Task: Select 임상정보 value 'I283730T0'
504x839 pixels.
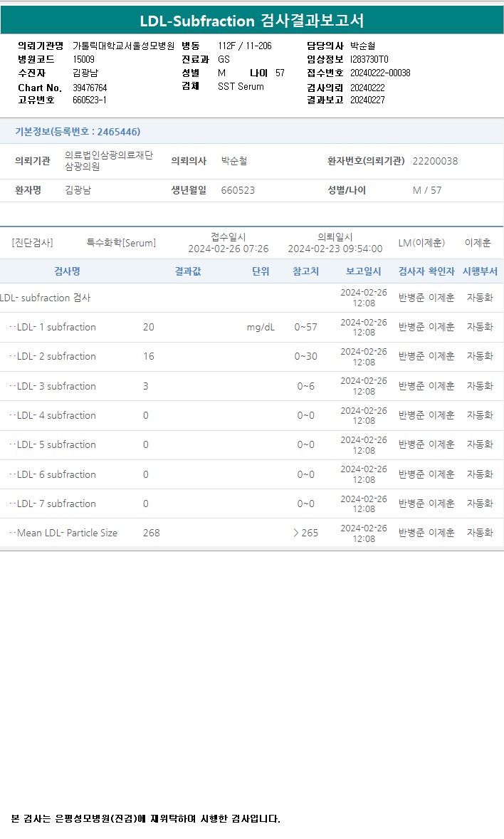Action: pos(369,59)
